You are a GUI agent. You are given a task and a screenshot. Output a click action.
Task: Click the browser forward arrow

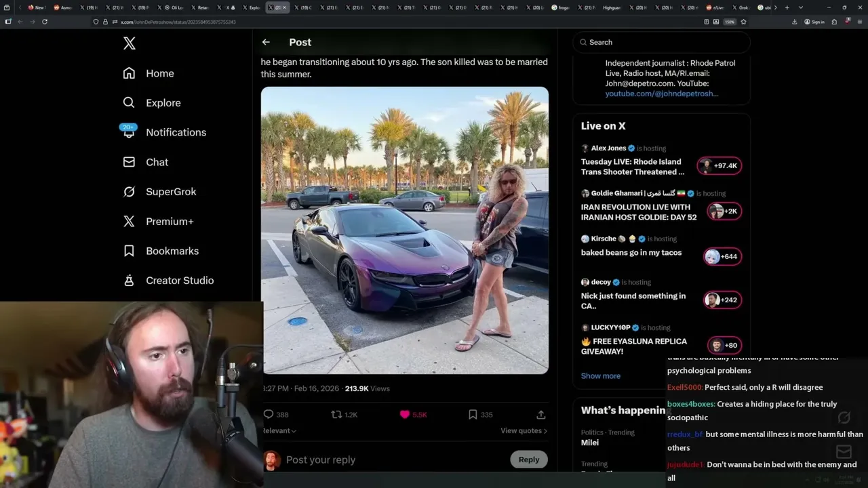pyautogui.click(x=32, y=22)
